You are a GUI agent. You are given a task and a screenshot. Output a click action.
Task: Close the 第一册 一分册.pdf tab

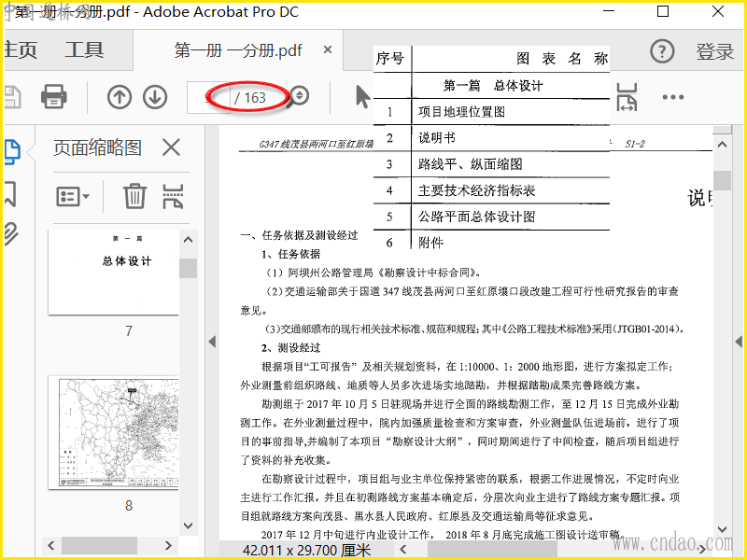click(328, 49)
